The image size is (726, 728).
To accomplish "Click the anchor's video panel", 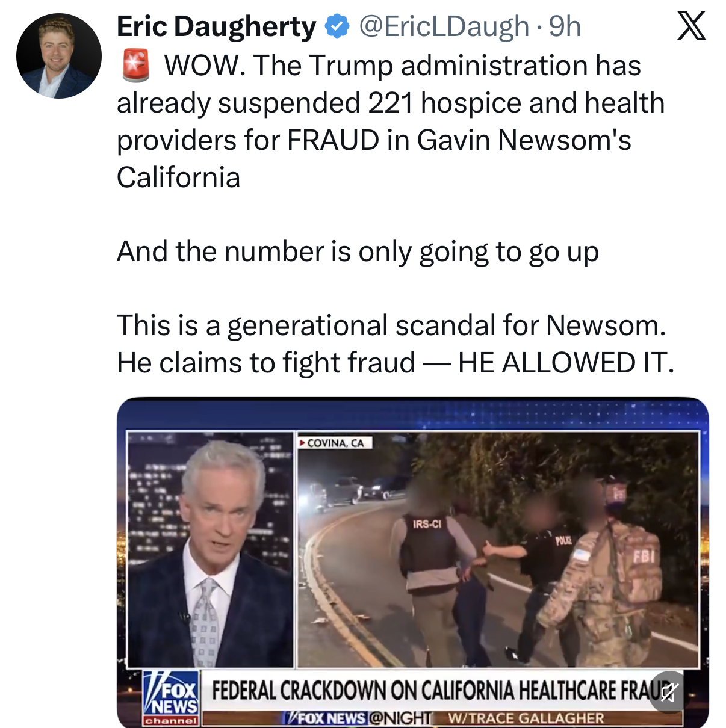I will [x=210, y=550].
